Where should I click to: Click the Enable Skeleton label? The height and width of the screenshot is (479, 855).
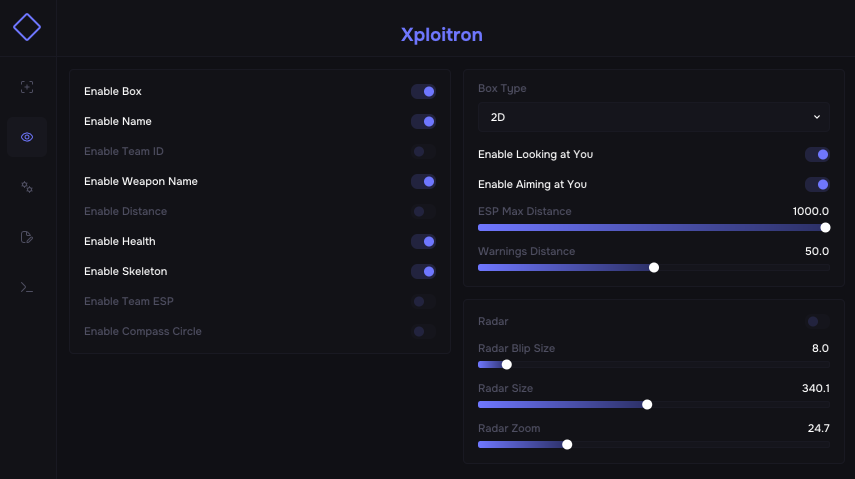pyautogui.click(x=125, y=271)
